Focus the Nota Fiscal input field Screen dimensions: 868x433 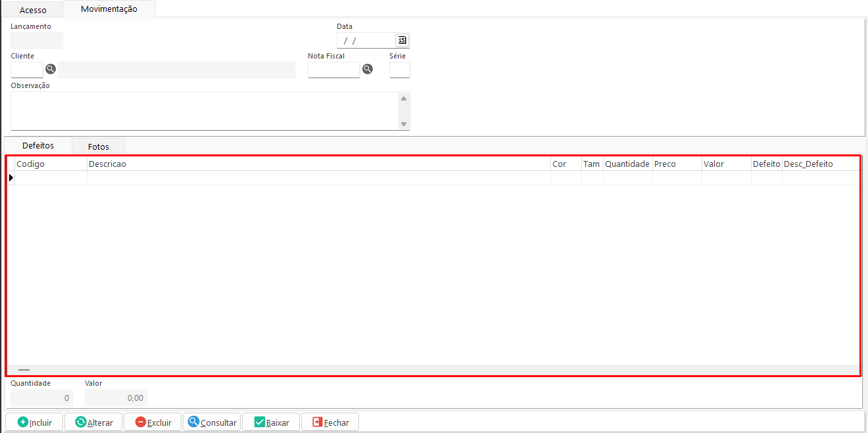point(333,70)
